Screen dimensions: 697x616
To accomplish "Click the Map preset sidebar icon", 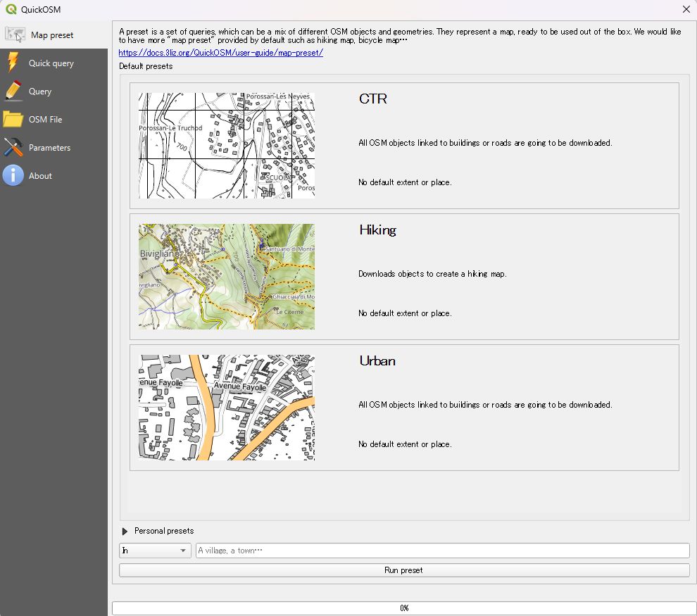I will pos(15,34).
